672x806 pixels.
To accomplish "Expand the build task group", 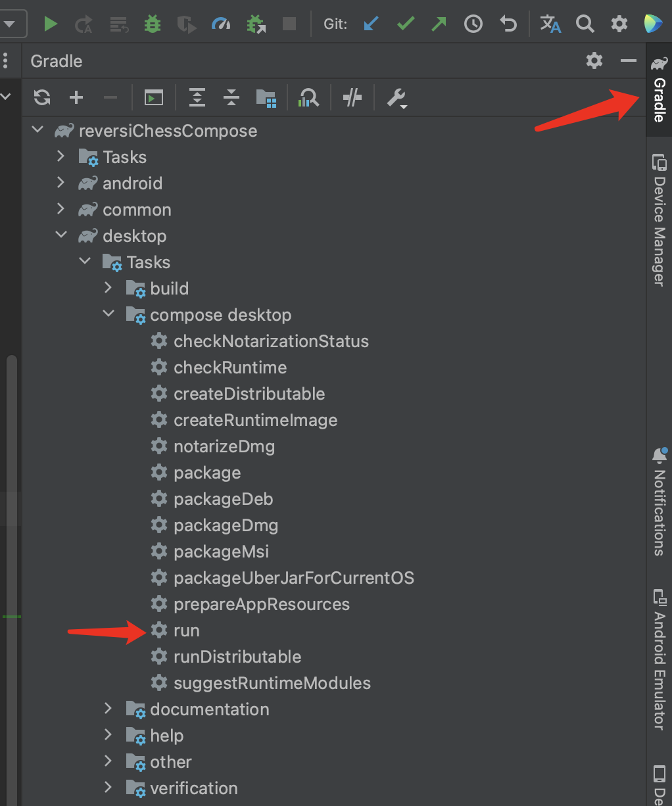I will [108, 288].
